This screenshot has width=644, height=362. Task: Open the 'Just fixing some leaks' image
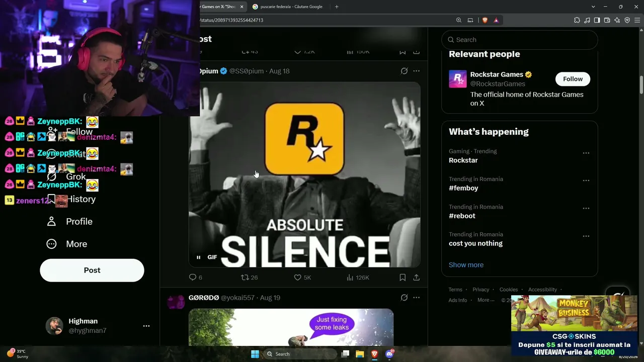[291, 327]
